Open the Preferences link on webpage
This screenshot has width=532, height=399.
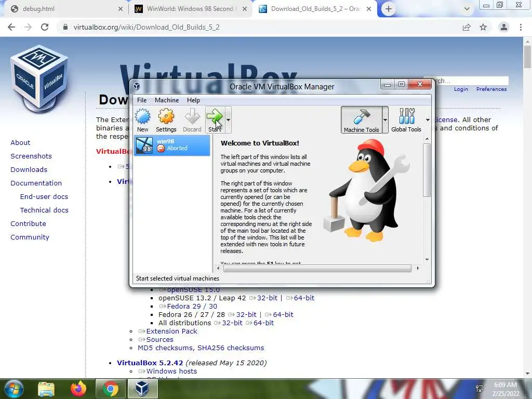(491, 89)
